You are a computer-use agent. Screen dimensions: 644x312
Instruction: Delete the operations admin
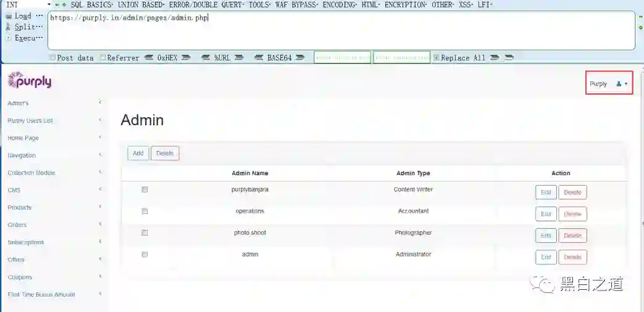[x=572, y=214]
